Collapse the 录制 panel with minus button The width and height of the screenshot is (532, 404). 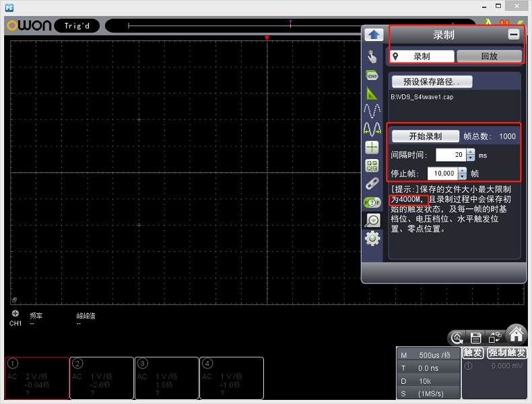pyautogui.click(x=513, y=34)
